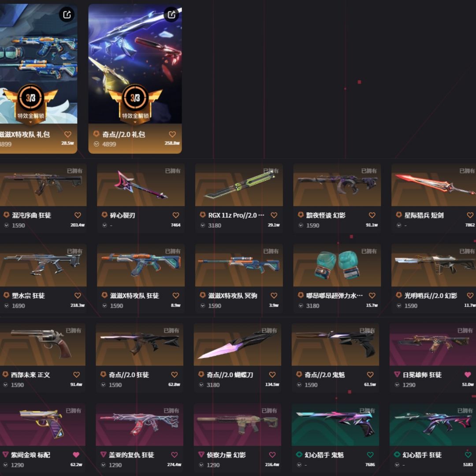
Task: Click heart icon for 黯夜怪谈 幻影
Action: click(372, 215)
